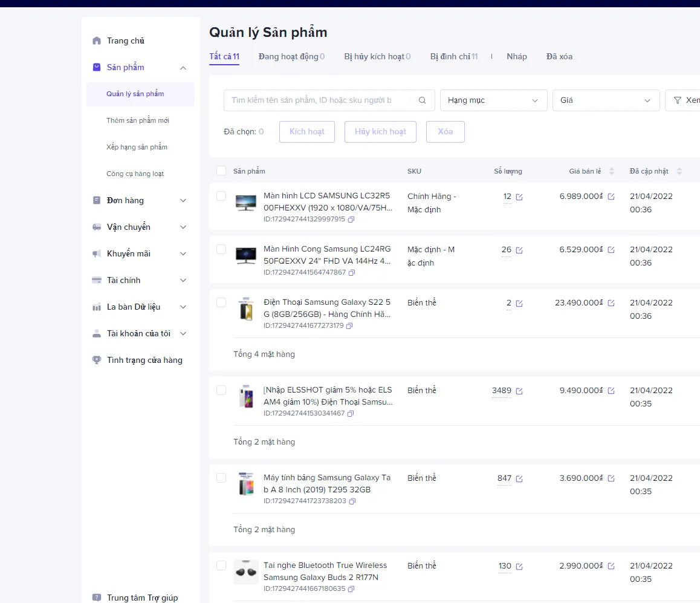This screenshot has width=700, height=603.
Task: Edit quantity 2 for Galaxy S22
Action: coord(519,303)
